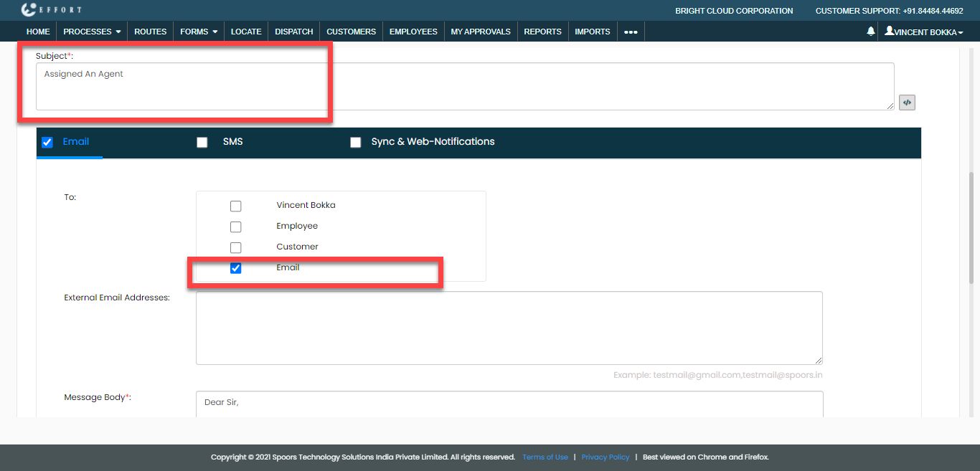Screen dimensions: 980x471
Task: Expand the Forms dropdown menu
Action: pyautogui.click(x=199, y=32)
